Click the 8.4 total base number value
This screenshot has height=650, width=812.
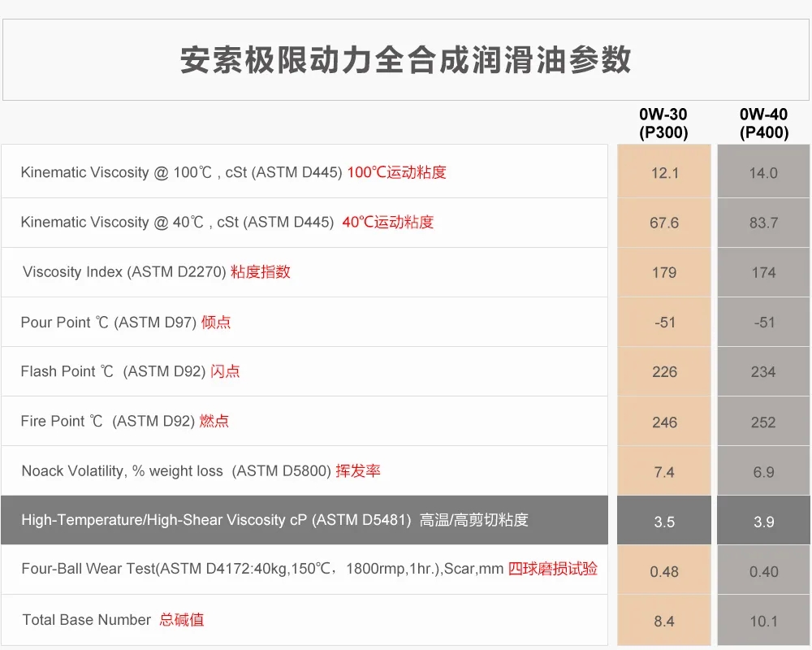click(664, 621)
